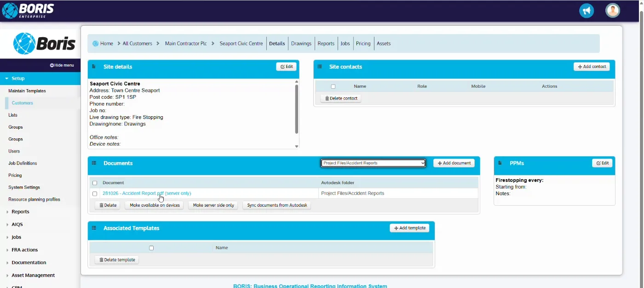Sync documents from Autodesk
The height and width of the screenshot is (288, 644).
pyautogui.click(x=277, y=205)
